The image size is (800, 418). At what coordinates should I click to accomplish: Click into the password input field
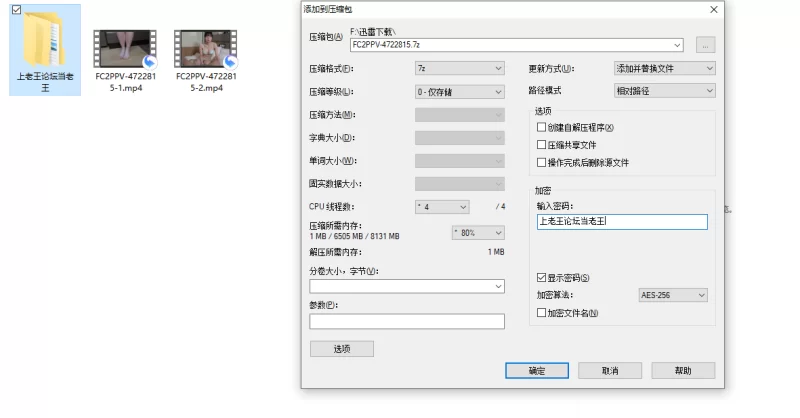(621, 223)
